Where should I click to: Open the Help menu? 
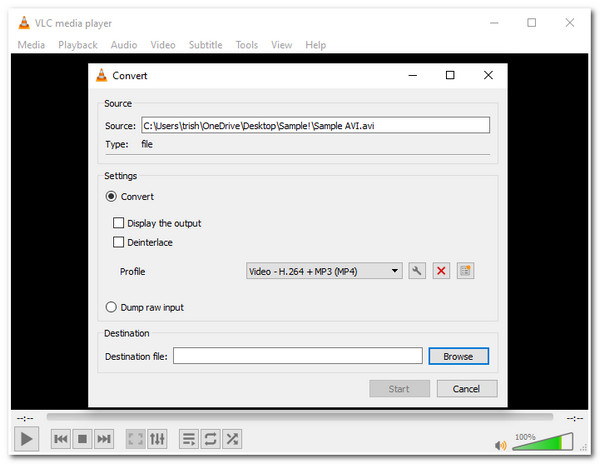(316, 45)
